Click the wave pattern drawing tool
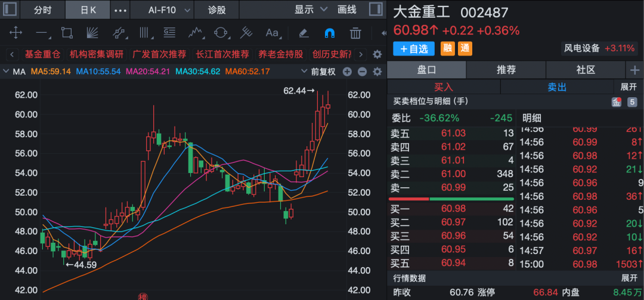644x300 pixels. 194,33
